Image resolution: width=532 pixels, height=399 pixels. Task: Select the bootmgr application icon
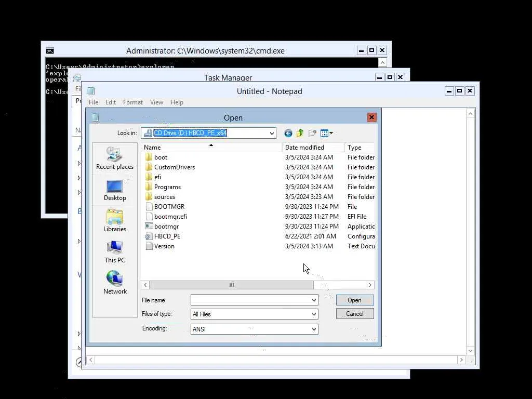(x=149, y=226)
